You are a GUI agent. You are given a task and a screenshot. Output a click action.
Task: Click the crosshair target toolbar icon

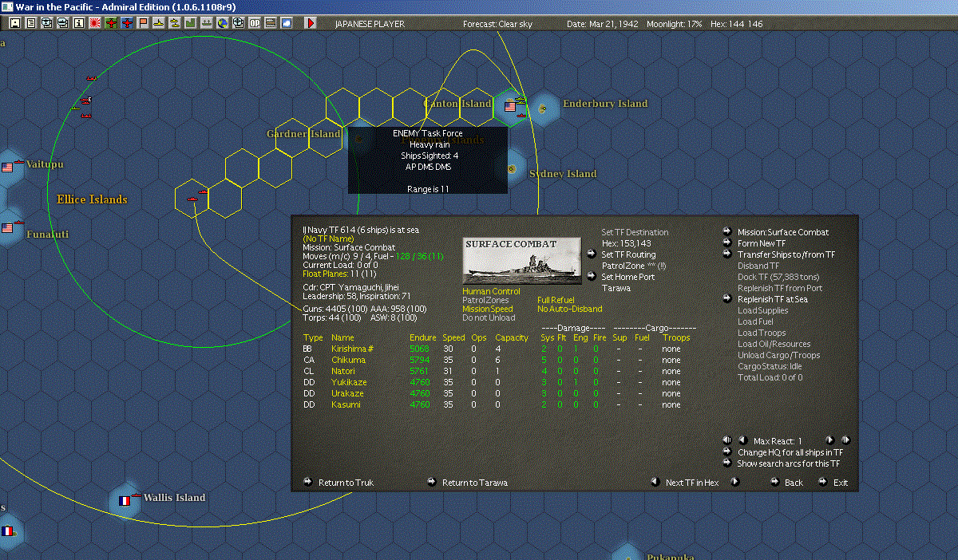238,23
